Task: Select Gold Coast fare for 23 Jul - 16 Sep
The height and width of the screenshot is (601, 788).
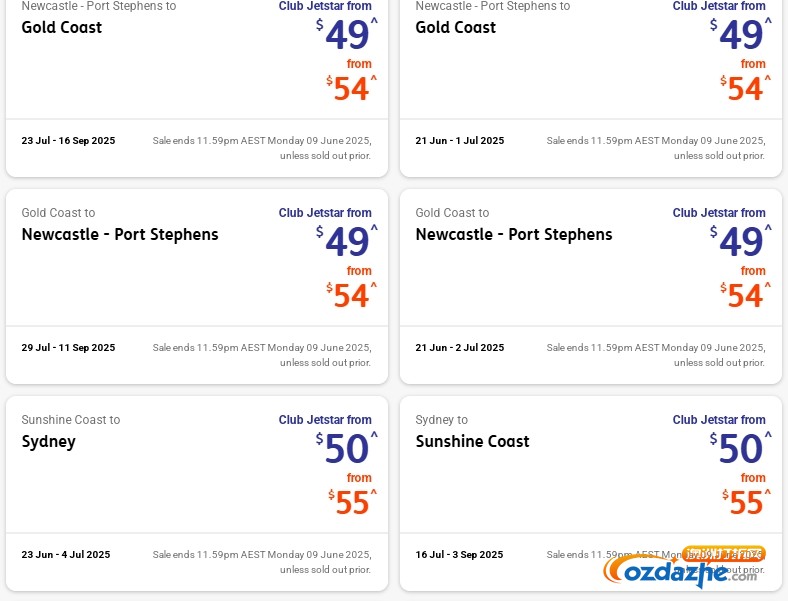Action: pyautogui.click(x=62, y=28)
